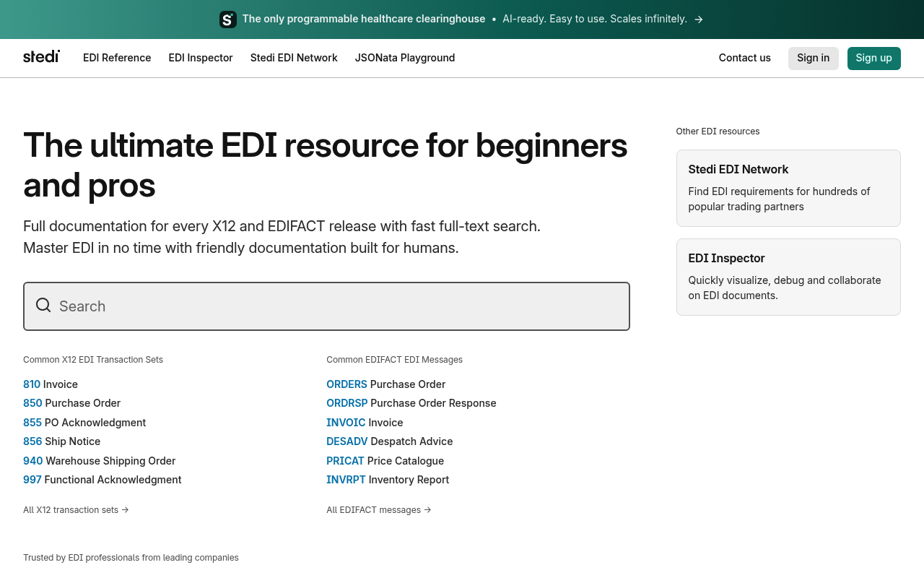The width and height of the screenshot is (924, 578).
Task: Open PRICAT Price Catalogue link
Action: tap(385, 461)
